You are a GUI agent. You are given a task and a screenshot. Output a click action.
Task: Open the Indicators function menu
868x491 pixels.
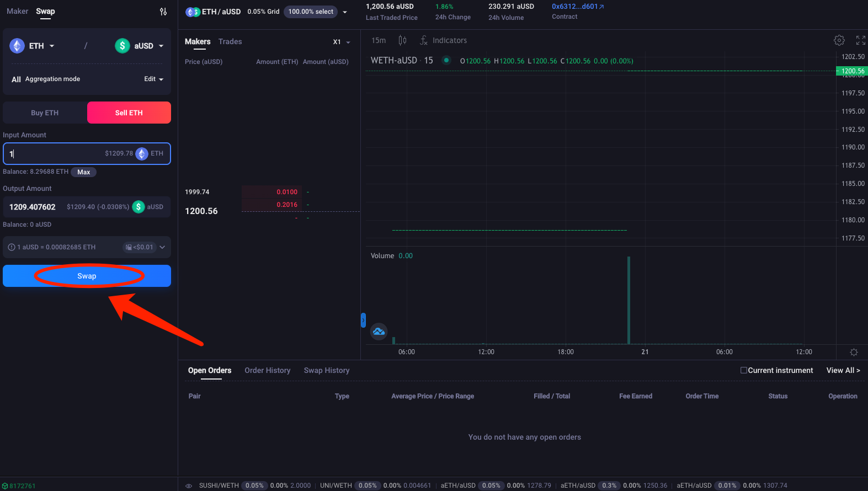pos(443,40)
